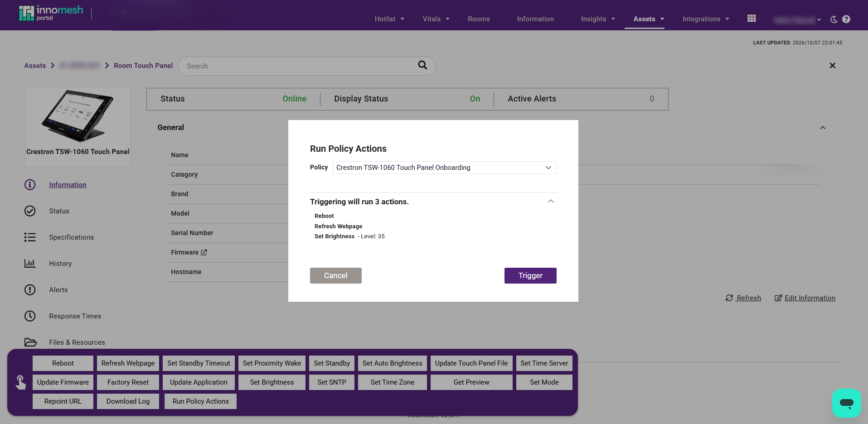Open the help question mark icon
Image resolution: width=868 pixels, height=424 pixels.
(x=846, y=19)
